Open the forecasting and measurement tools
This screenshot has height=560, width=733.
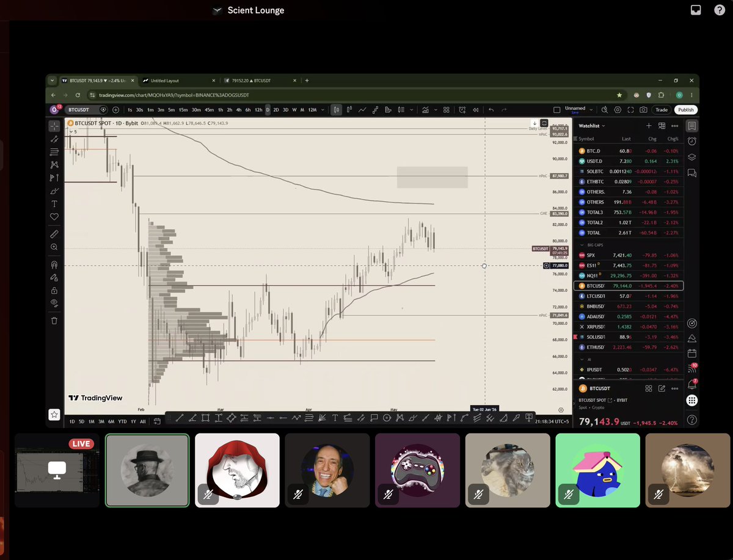(x=54, y=178)
